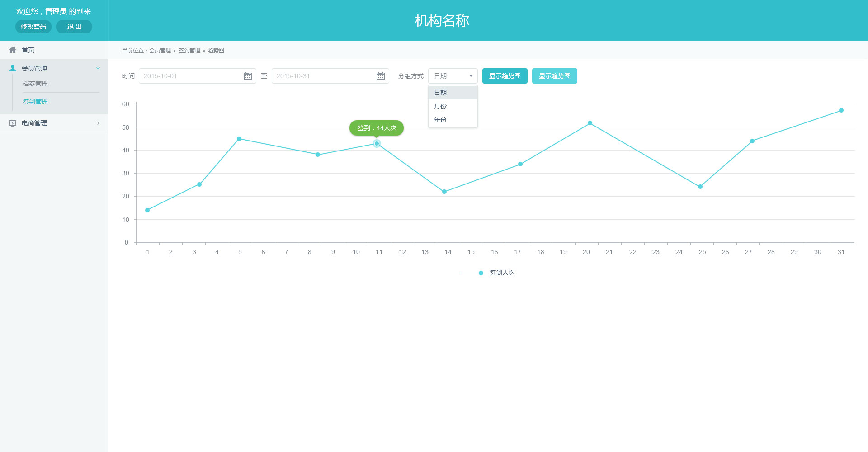Click the monitor icon beside 电商管理

coord(13,123)
